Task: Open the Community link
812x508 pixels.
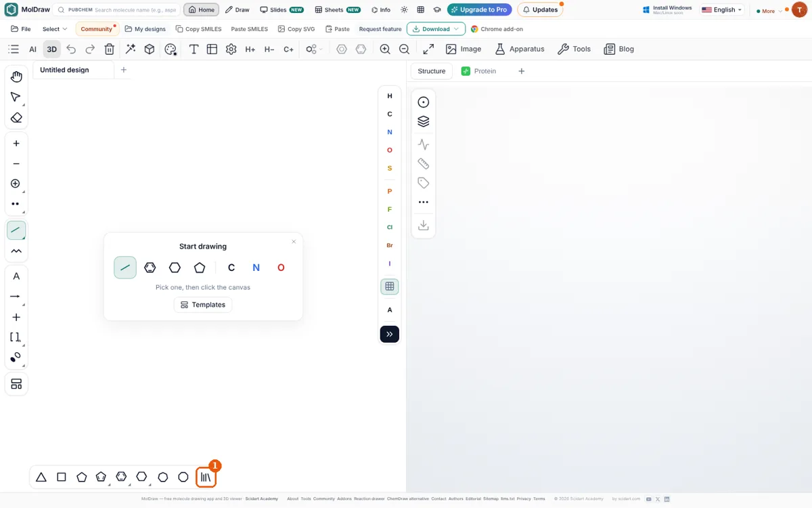Action: click(97, 29)
